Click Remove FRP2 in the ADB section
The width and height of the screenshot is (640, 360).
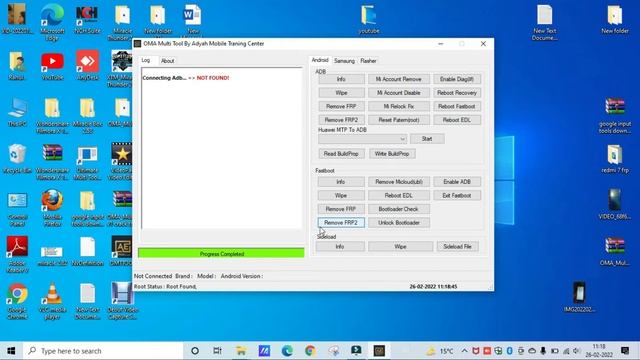(341, 120)
